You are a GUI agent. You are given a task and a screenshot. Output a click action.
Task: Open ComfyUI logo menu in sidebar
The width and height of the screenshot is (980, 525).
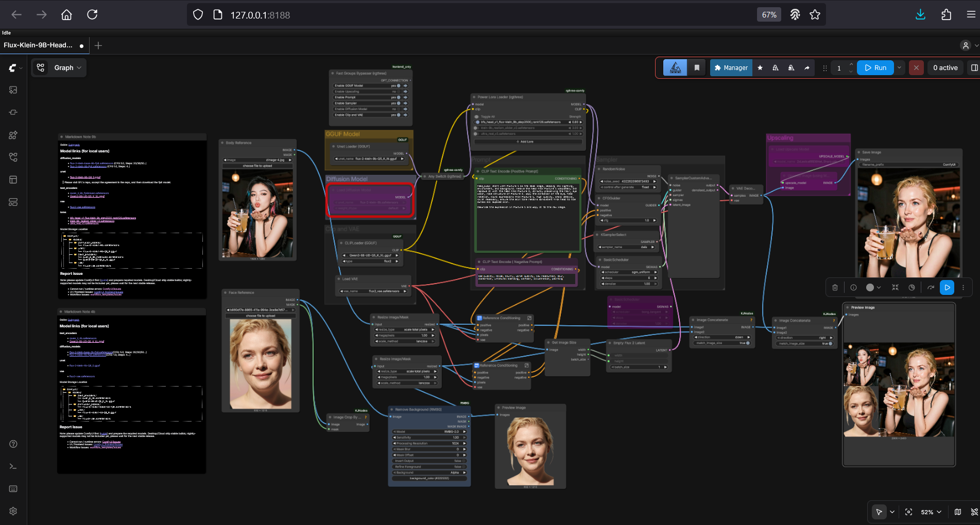click(x=13, y=68)
